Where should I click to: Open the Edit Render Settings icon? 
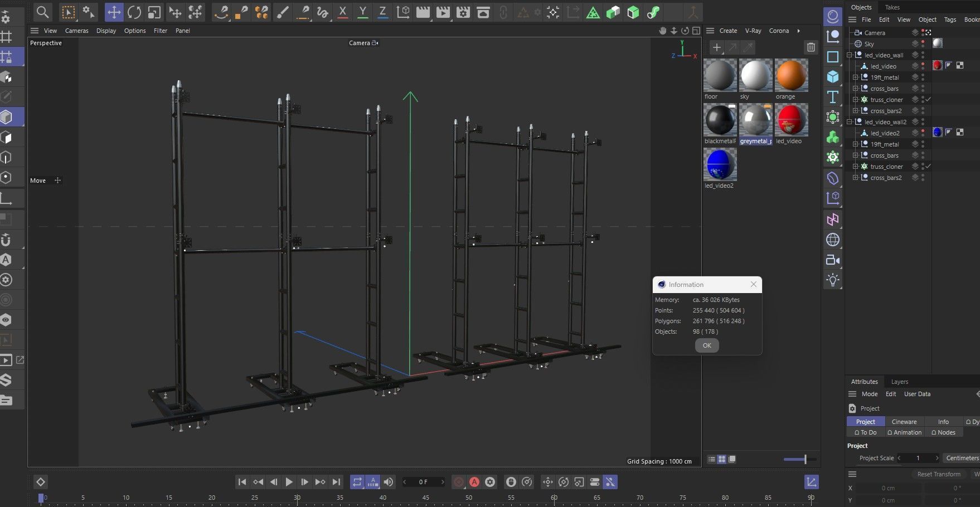463,12
